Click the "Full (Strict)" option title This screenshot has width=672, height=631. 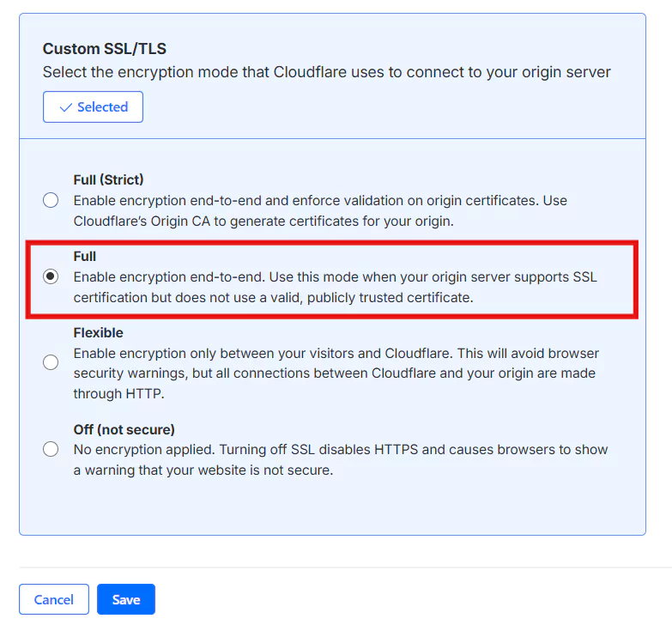pos(108,179)
